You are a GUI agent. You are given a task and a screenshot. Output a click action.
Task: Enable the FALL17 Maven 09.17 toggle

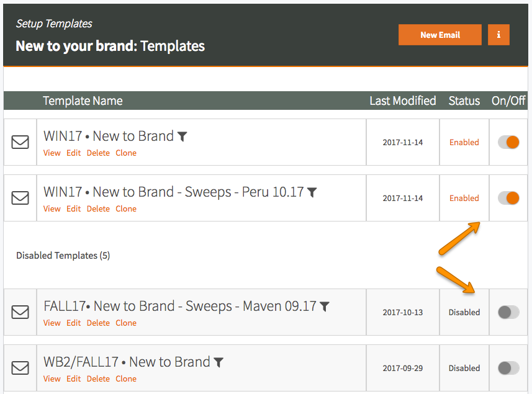508,312
